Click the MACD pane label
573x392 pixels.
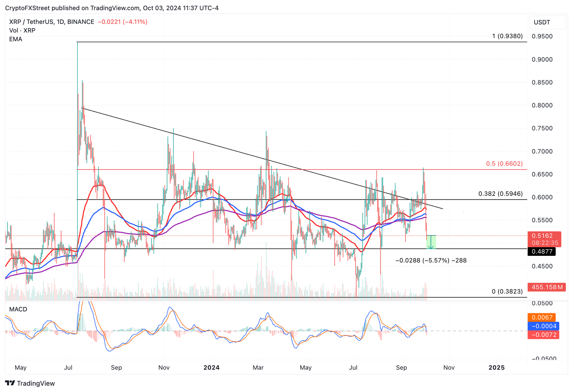18,309
